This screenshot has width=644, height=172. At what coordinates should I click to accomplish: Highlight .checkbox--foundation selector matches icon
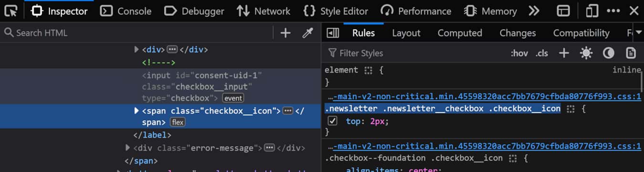pyautogui.click(x=513, y=158)
